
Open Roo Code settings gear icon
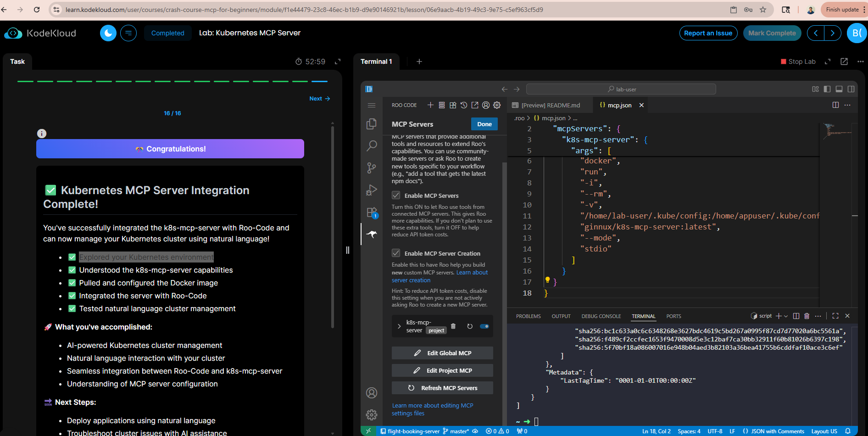[497, 105]
